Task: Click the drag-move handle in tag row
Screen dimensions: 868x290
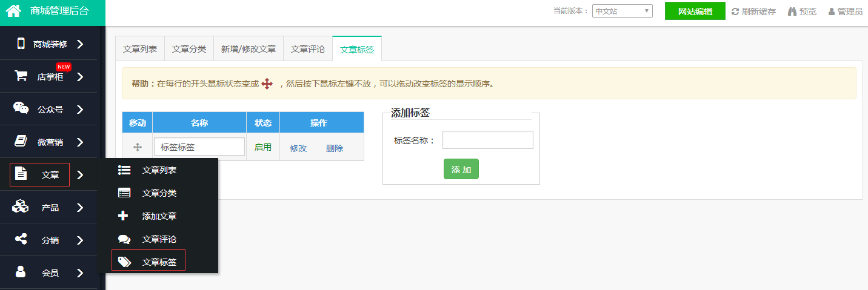Action: (x=138, y=147)
